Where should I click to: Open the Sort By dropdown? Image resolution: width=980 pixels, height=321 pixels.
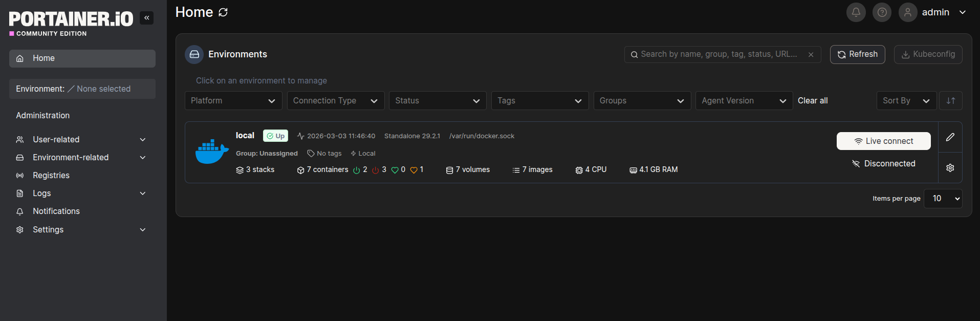click(x=906, y=101)
